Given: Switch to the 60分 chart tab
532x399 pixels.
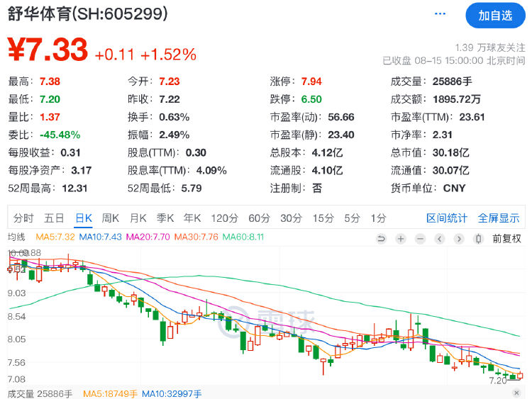Looking at the screenshot, I should coord(259,218).
